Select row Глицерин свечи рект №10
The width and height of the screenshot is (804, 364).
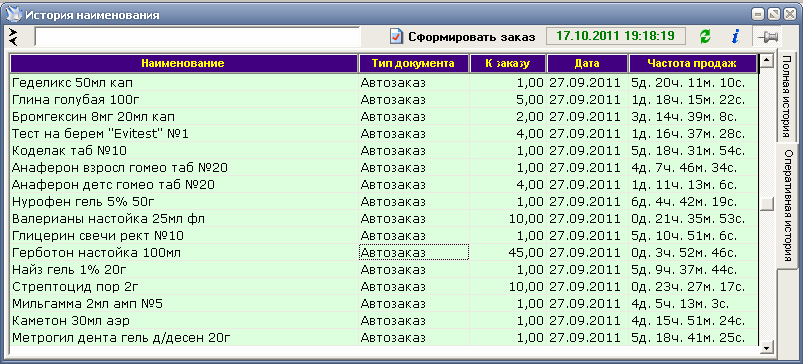click(x=384, y=236)
